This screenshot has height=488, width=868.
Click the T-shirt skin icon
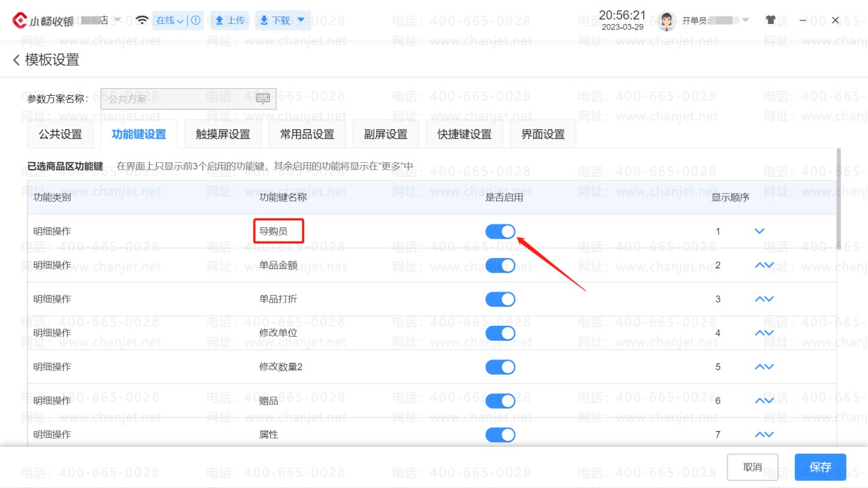(x=771, y=20)
